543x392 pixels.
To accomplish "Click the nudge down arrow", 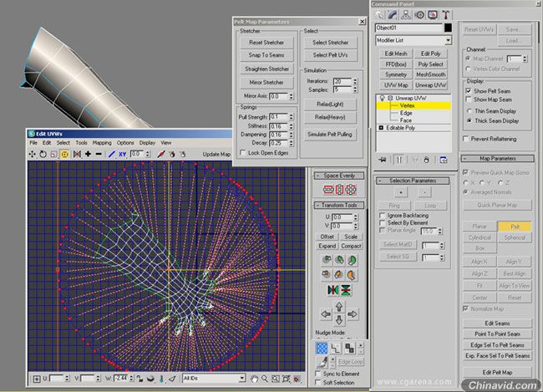I will [x=339, y=320].
